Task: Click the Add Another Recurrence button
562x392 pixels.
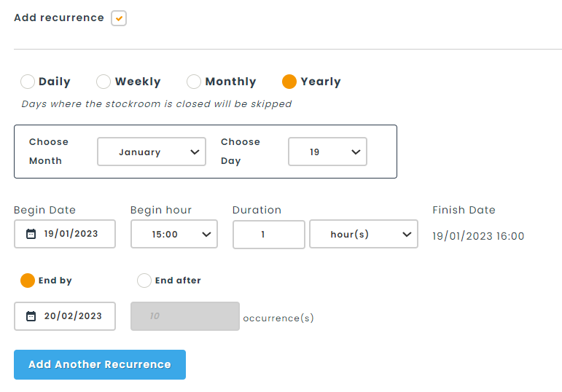Action: [x=100, y=364]
